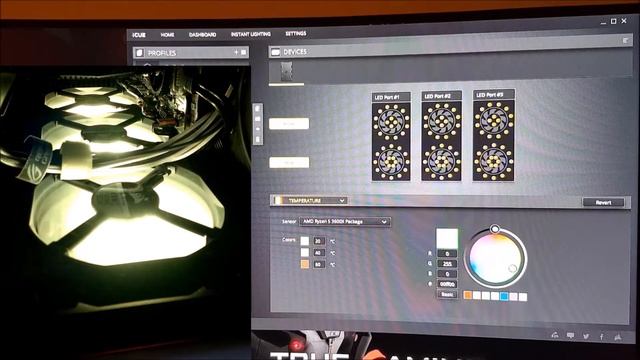Select the LED Port #2 header
Image resolution: width=640 pixels, height=360 pixels.
[x=441, y=96]
